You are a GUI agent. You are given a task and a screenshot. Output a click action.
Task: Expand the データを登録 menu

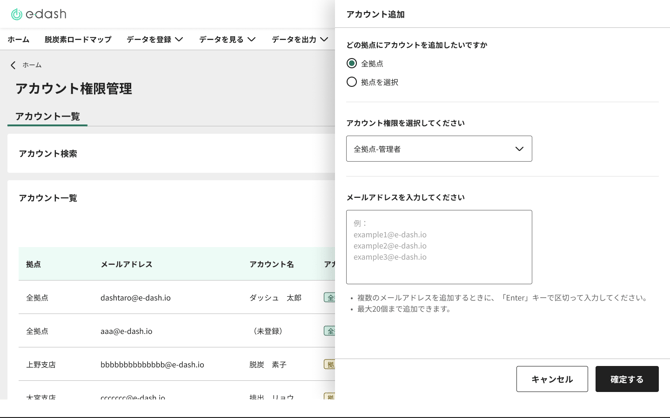click(x=155, y=39)
